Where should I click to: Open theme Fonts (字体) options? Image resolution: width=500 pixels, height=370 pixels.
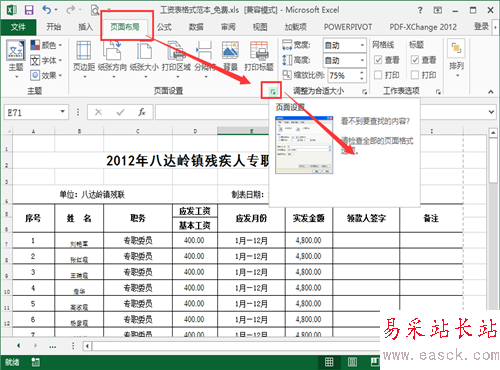pos(46,60)
